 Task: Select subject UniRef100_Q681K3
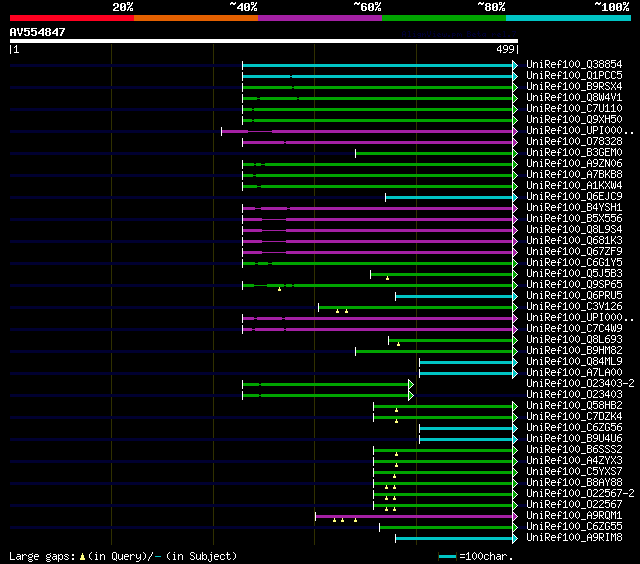(x=574, y=241)
